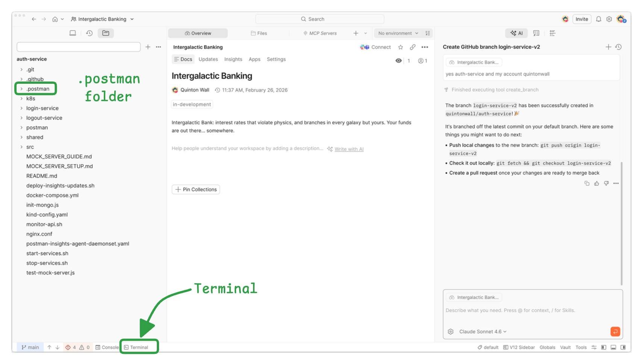Expand the shared folder

pyautogui.click(x=21, y=137)
